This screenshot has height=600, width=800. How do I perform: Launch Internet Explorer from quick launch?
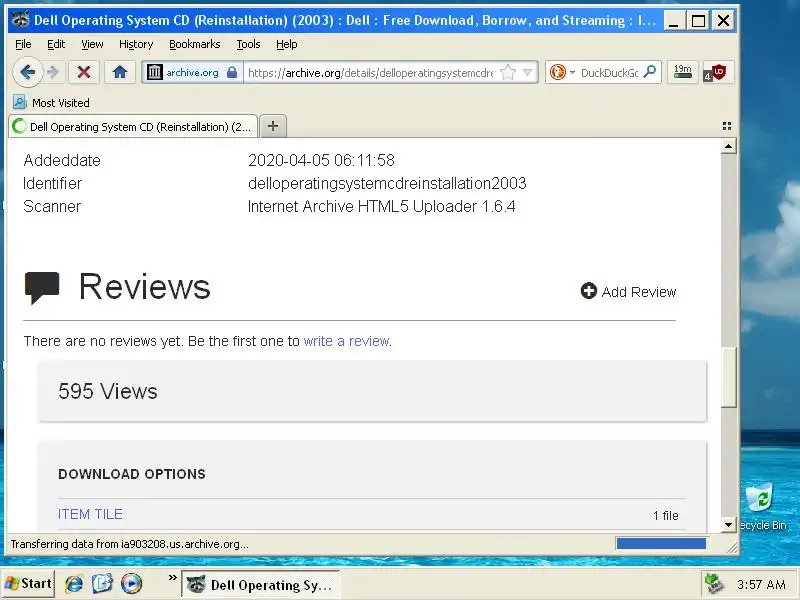pyautogui.click(x=74, y=583)
